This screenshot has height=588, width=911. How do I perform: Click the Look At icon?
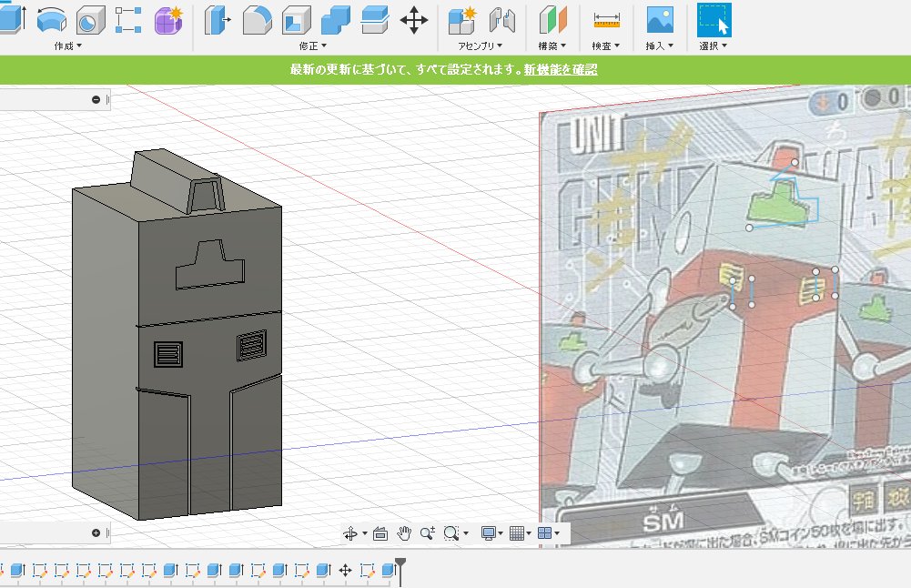[x=380, y=533]
